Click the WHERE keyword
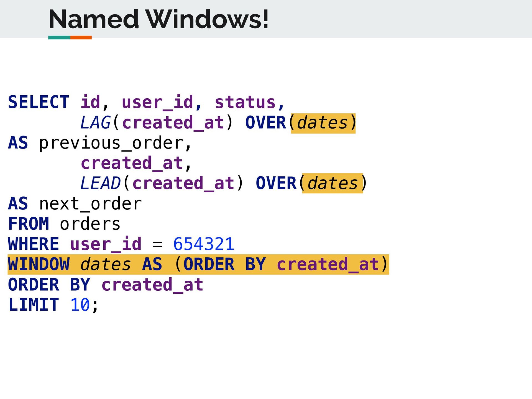 34,244
